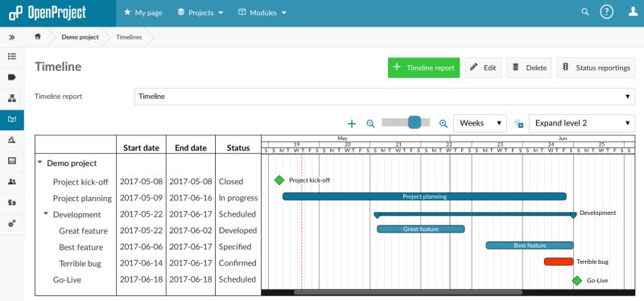644x301 pixels.
Task: Click the 'Confirmed' status cell
Action: click(x=237, y=263)
